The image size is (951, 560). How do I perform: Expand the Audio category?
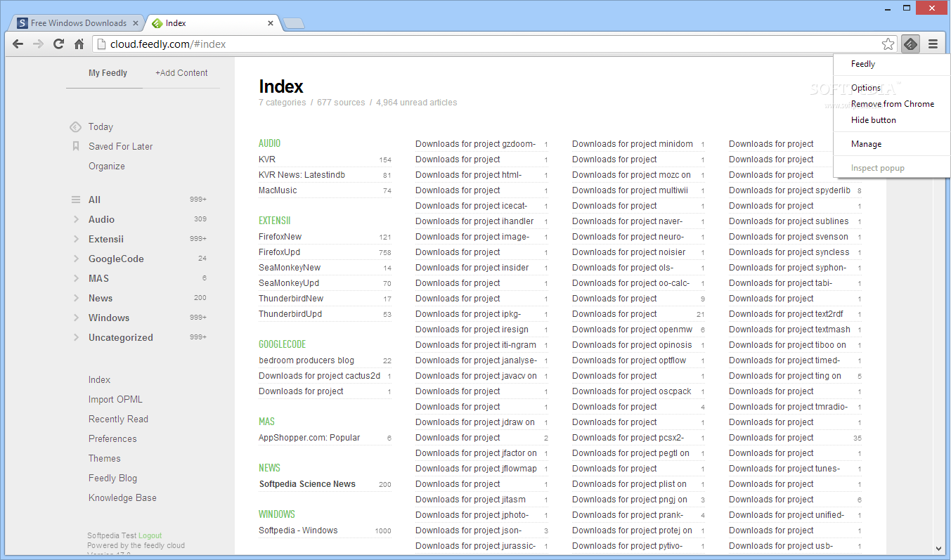click(76, 219)
